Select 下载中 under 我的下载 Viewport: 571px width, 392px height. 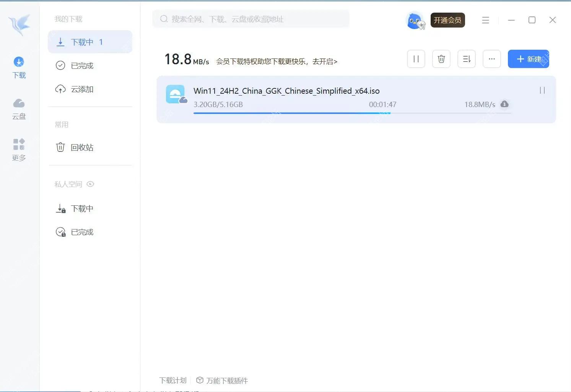(x=90, y=42)
